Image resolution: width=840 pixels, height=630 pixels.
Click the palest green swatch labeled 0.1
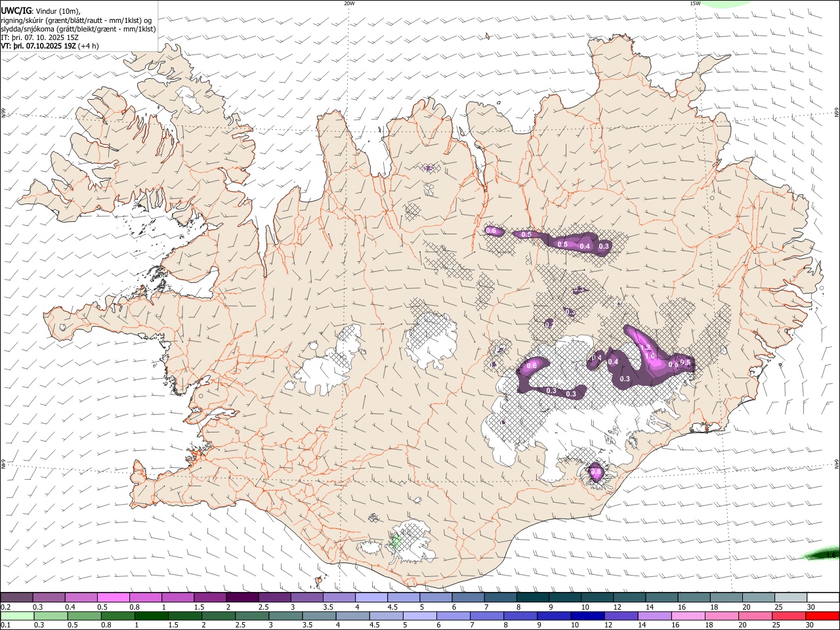[17, 616]
